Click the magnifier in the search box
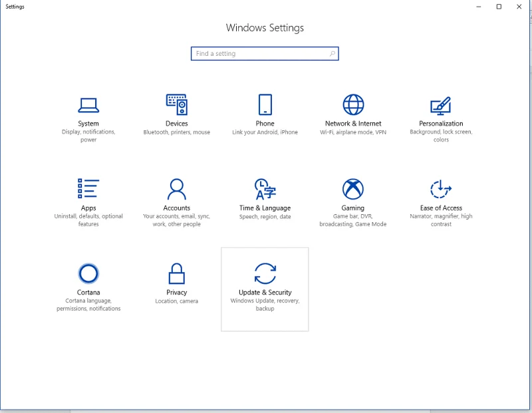This screenshot has width=532, height=413. tap(332, 53)
